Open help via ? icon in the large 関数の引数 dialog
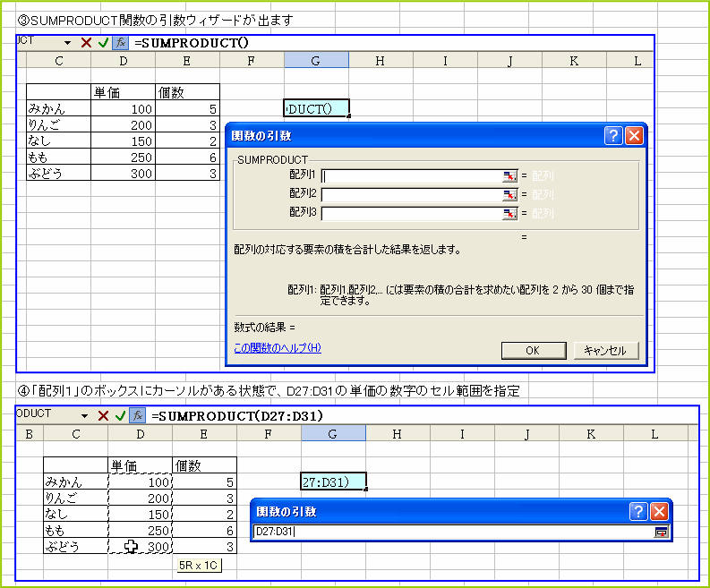Screen dimensions: 710x588 pos(613,135)
